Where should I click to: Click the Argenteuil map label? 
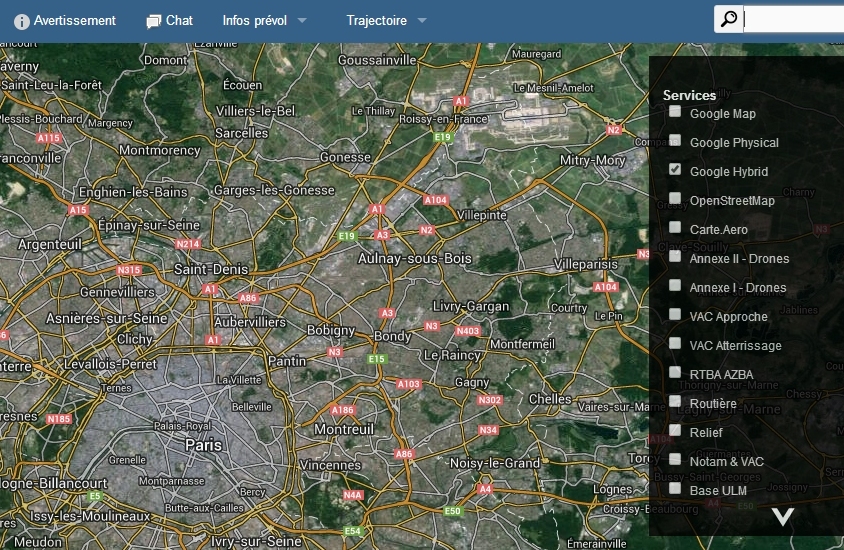click(50, 244)
